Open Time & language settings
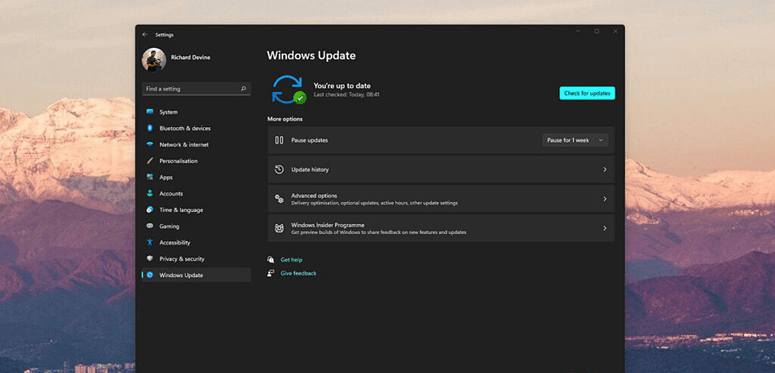Image resolution: width=775 pixels, height=373 pixels. 196,210
